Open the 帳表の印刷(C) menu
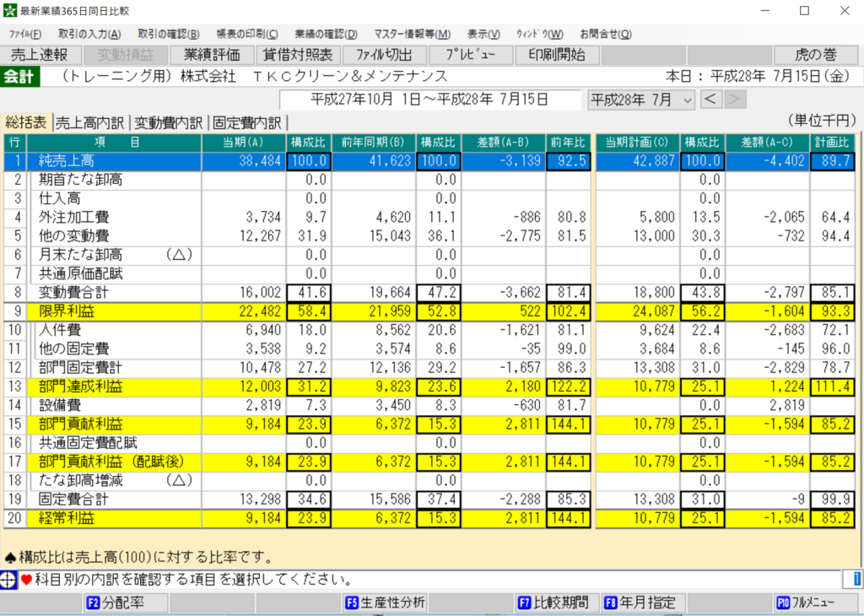The width and height of the screenshot is (864, 616). point(247,34)
